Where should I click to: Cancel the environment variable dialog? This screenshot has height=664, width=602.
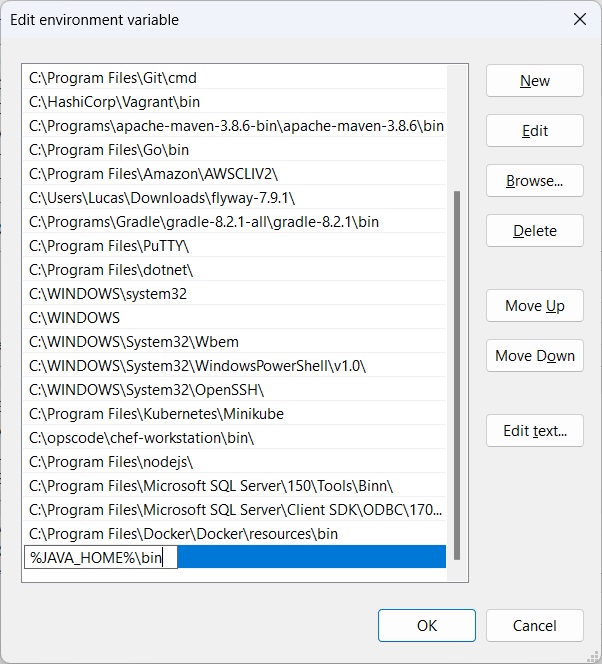(x=534, y=626)
